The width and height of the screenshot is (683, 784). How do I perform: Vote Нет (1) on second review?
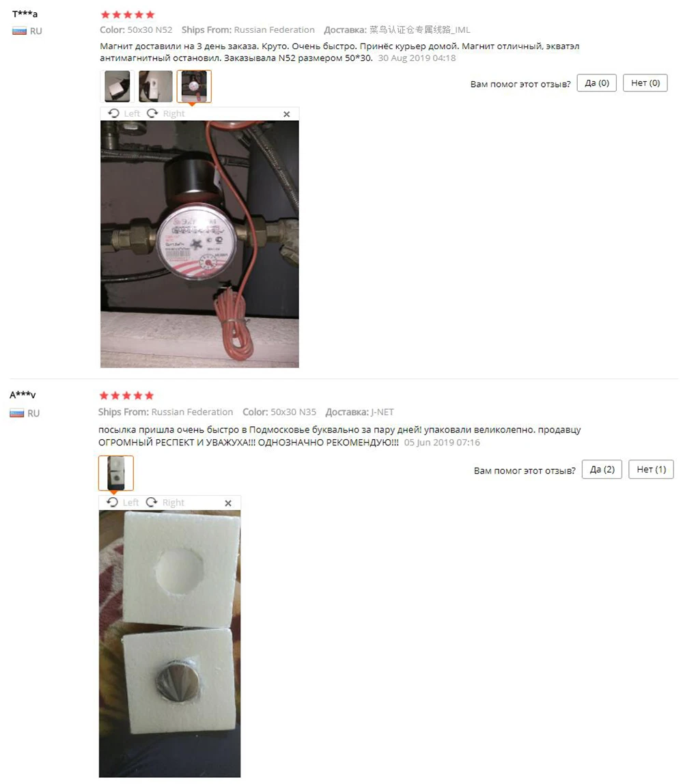pyautogui.click(x=651, y=469)
